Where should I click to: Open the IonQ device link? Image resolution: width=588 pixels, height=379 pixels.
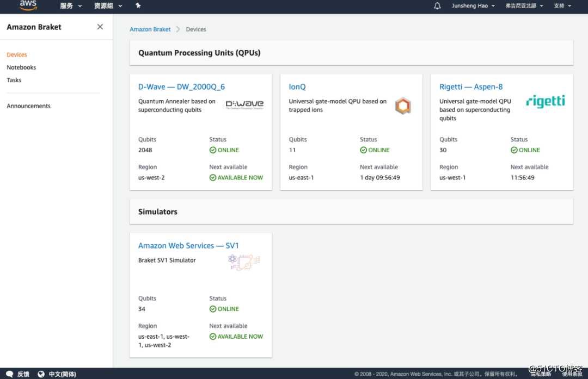click(297, 86)
